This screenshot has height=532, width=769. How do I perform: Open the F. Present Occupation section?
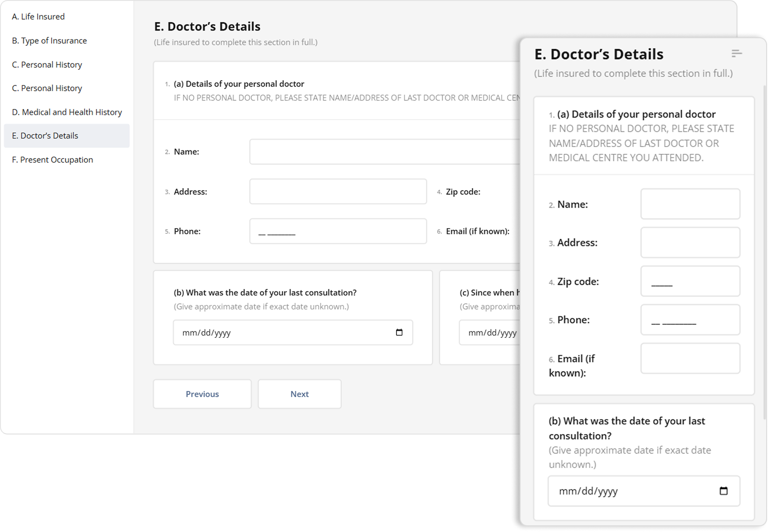[x=52, y=160]
